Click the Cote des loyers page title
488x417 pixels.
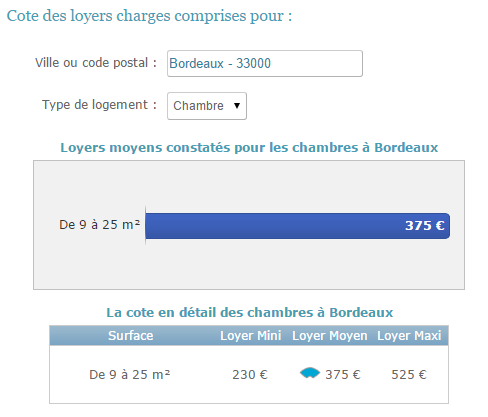(x=149, y=16)
